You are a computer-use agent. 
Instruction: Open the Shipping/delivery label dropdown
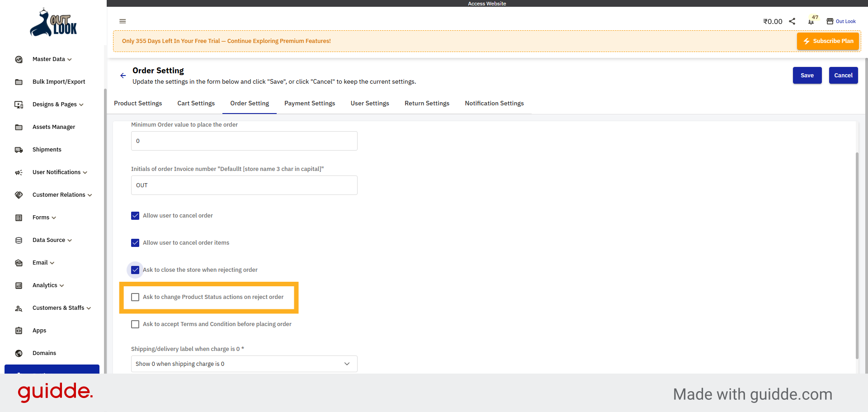coord(244,364)
